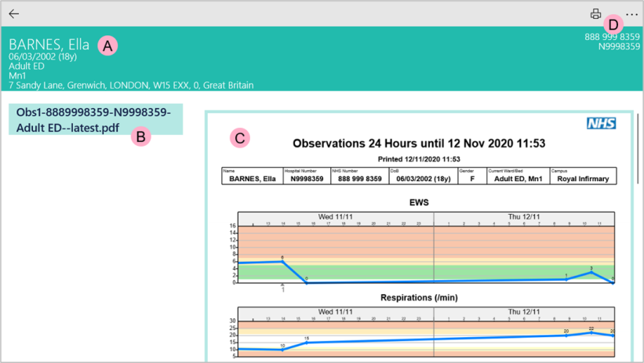Click patient name BARNES, Ella in header
The image size is (644, 363).
tap(49, 45)
